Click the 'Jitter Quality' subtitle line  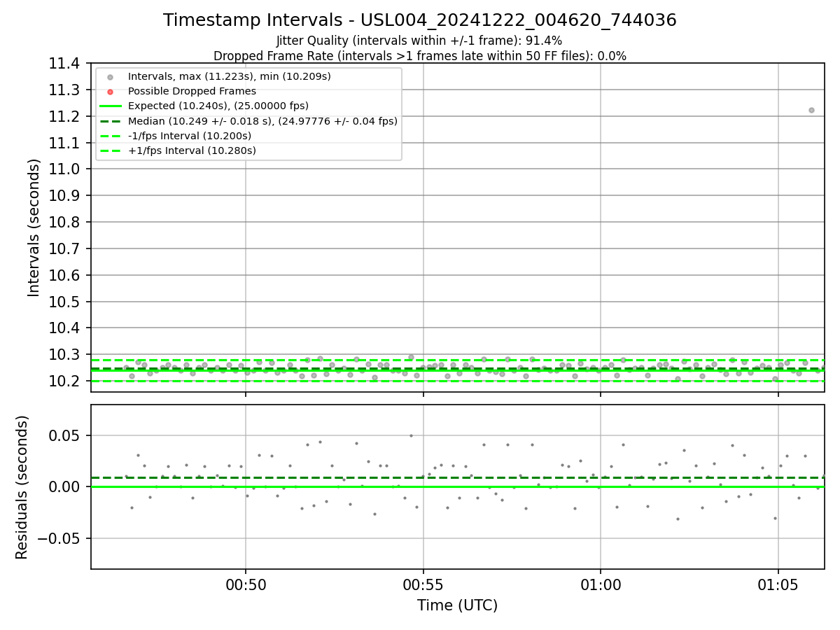pos(419,41)
